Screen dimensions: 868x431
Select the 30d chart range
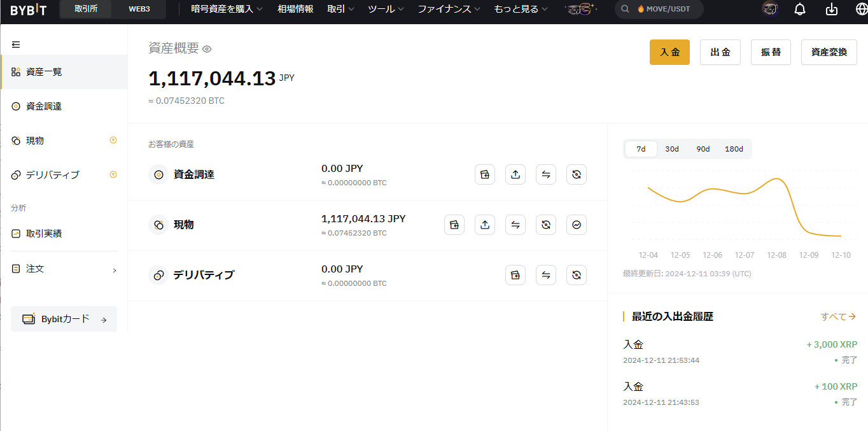point(672,149)
